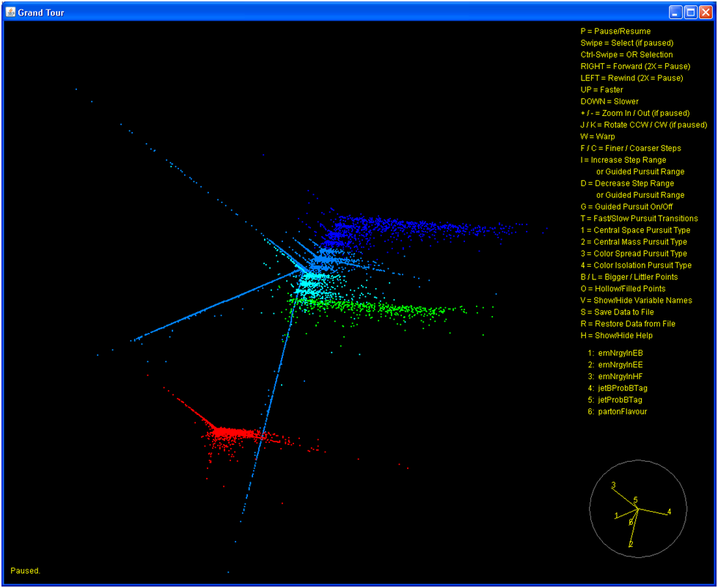Click the 'P = Pause/Resume' help line

(615, 32)
